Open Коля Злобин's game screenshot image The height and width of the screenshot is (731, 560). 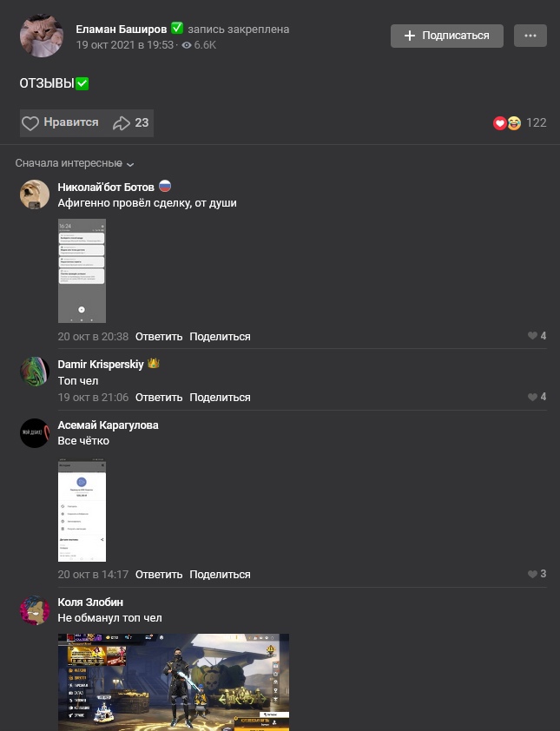(174, 682)
